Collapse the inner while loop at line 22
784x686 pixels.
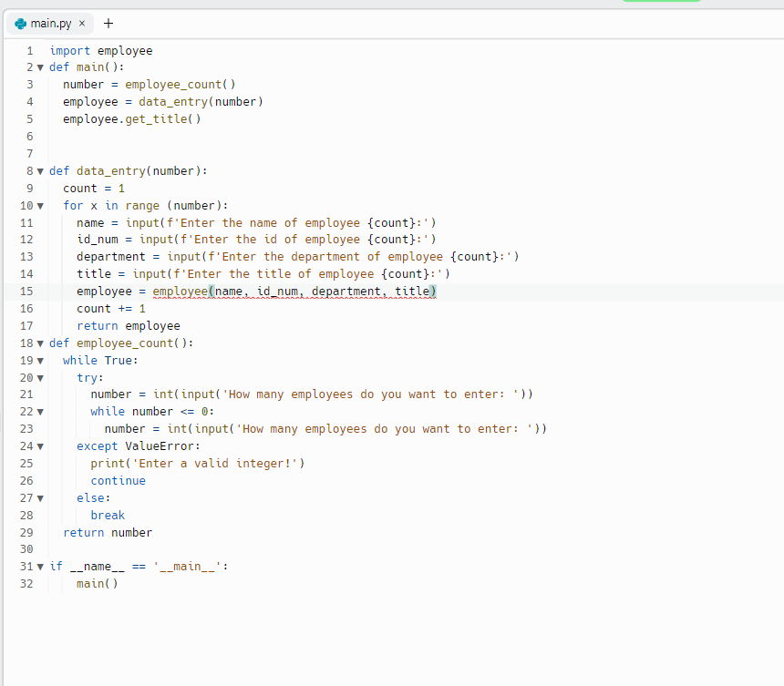click(40, 411)
